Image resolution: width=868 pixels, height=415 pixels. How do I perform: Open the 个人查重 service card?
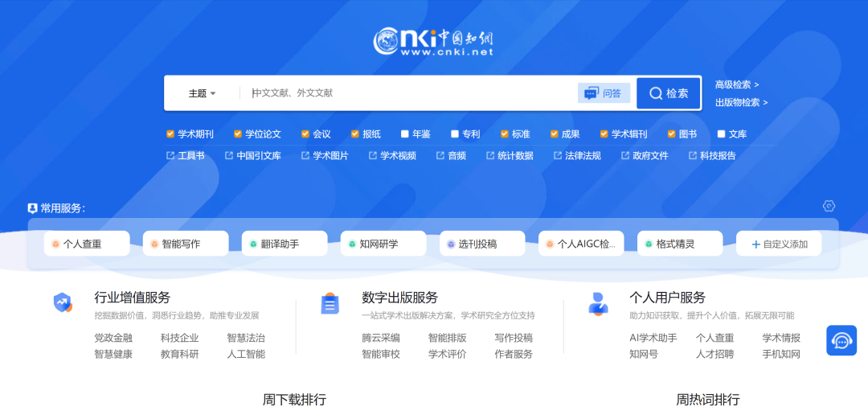87,244
